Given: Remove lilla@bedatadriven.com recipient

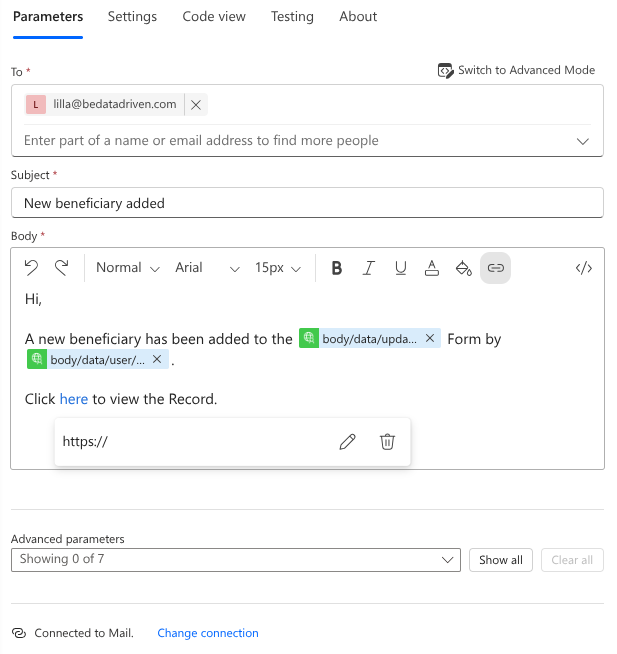Looking at the screenshot, I should (196, 105).
